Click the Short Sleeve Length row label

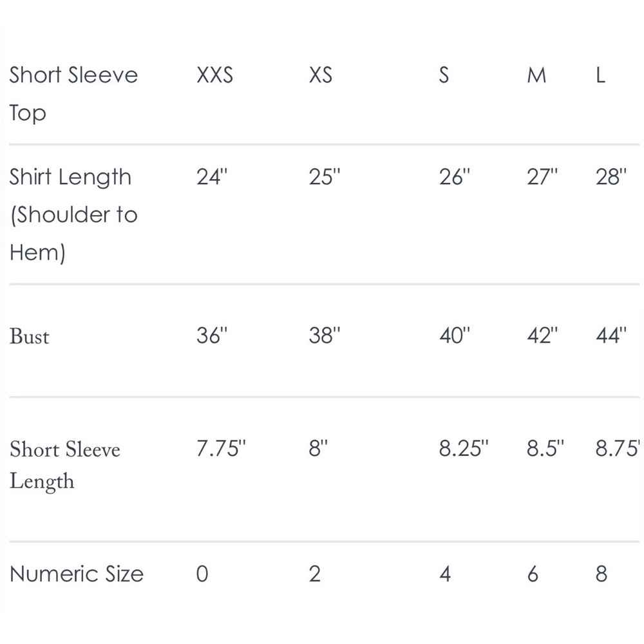[x=65, y=466]
